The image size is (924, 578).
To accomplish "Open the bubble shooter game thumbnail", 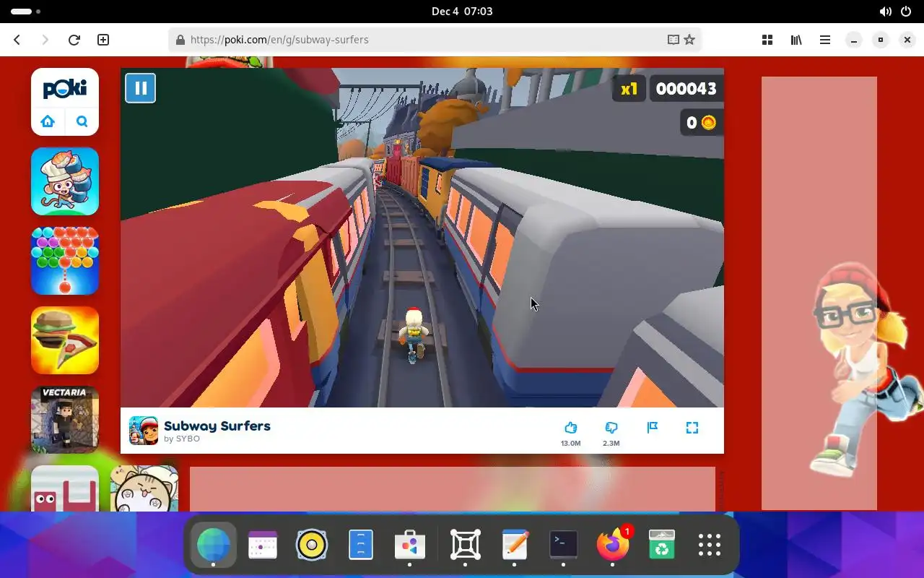I will 65,261.
